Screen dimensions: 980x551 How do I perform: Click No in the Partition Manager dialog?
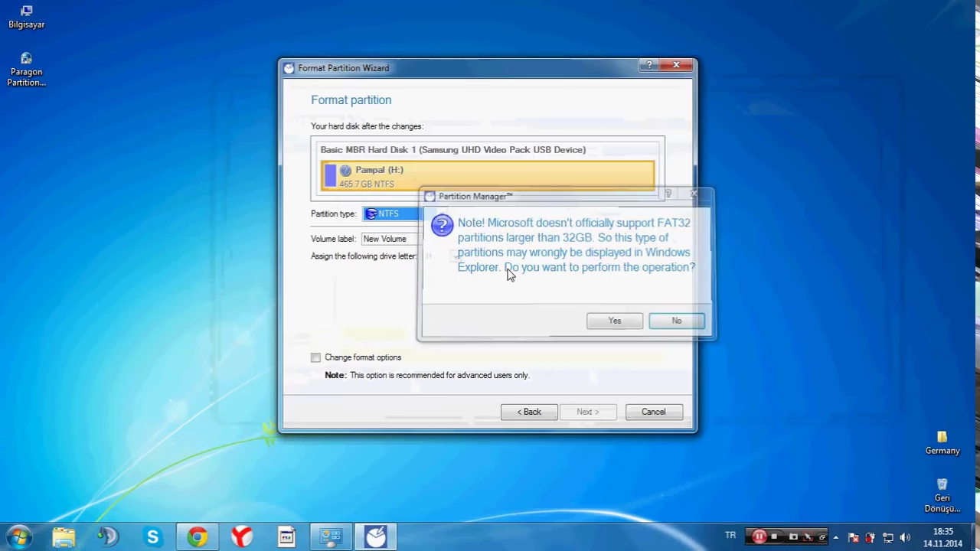[677, 321]
